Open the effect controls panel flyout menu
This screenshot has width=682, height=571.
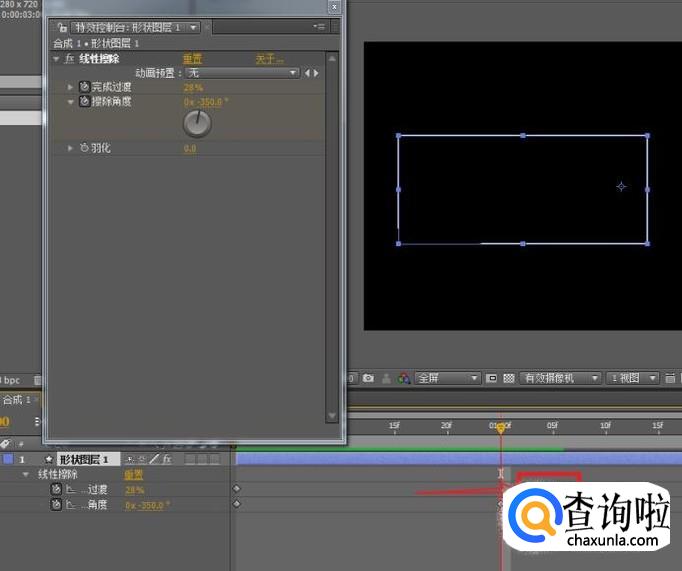319,27
